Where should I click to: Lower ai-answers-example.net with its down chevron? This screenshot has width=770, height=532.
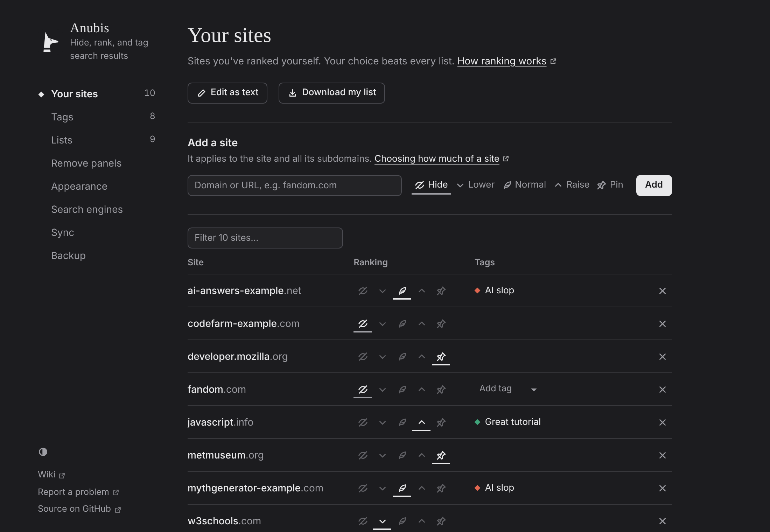tap(382, 291)
